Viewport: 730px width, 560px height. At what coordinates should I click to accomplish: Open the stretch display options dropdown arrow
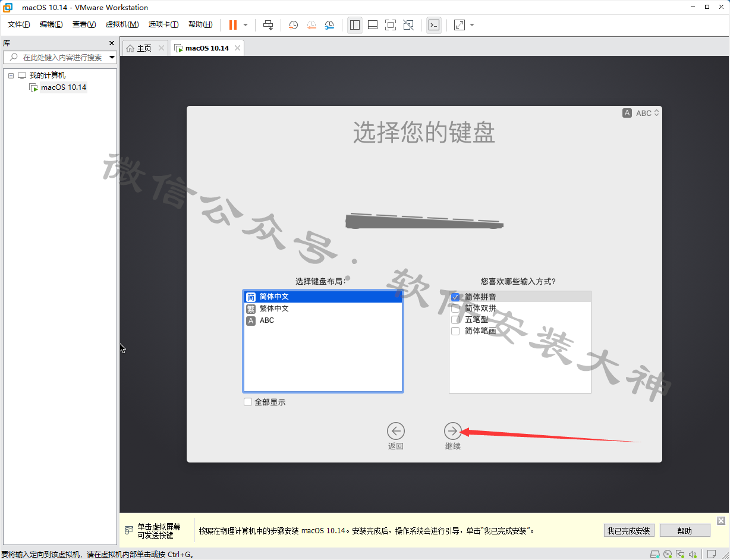click(472, 25)
